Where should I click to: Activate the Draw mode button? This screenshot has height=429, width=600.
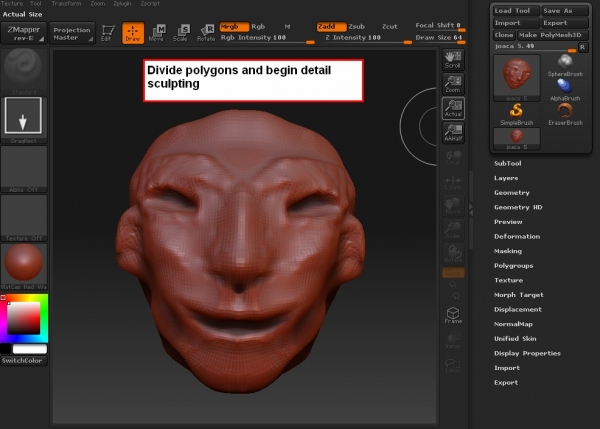pos(133,33)
